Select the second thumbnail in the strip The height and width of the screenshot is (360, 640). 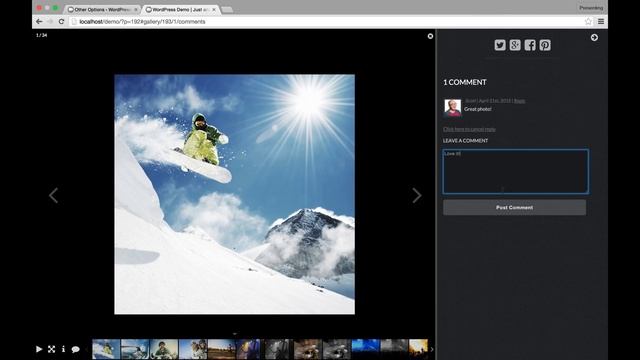tap(135, 349)
